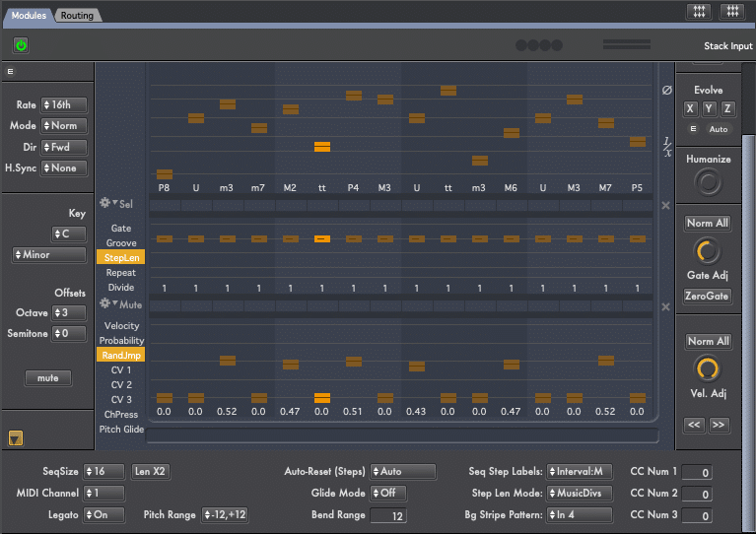Select the Divide lane tab
The width and height of the screenshot is (756, 534).
click(x=121, y=288)
